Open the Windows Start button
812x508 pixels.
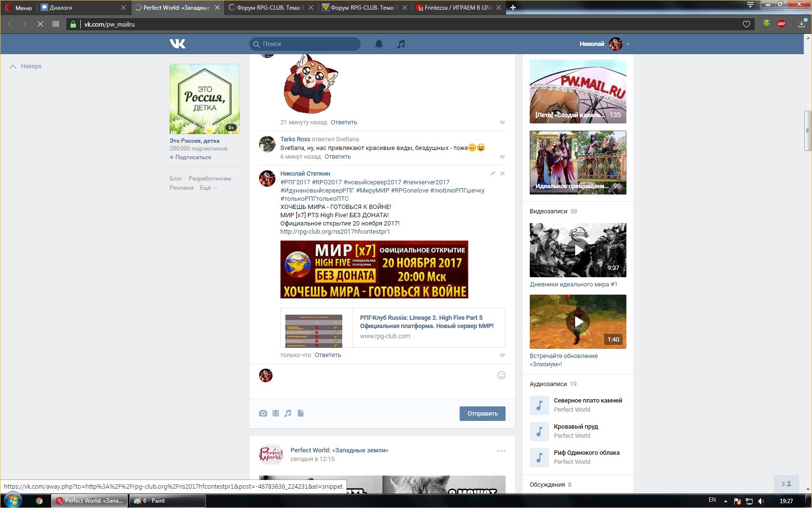[13, 500]
